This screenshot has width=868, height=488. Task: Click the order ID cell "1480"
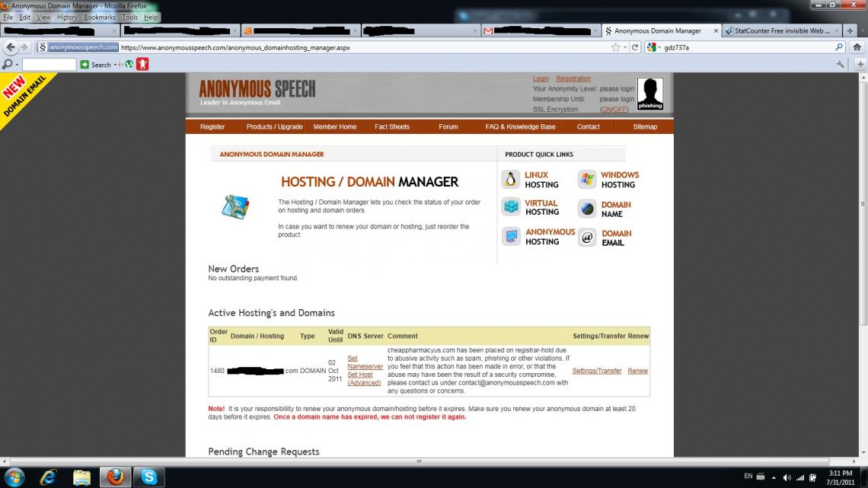217,371
